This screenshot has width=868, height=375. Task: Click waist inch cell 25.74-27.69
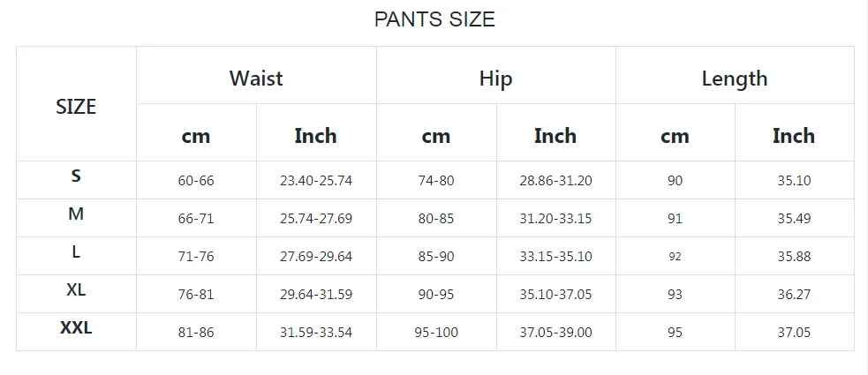click(x=316, y=218)
